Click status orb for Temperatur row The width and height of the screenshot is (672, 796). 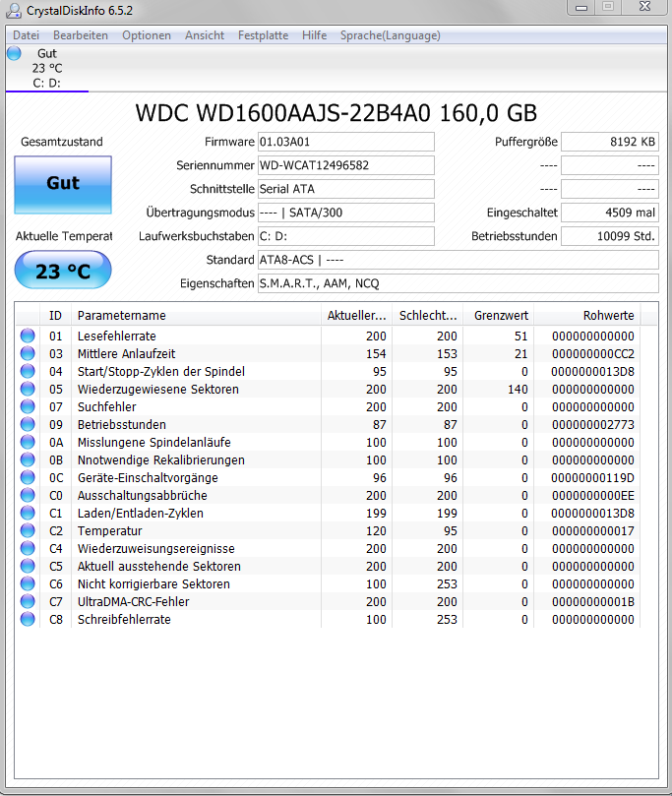28,530
